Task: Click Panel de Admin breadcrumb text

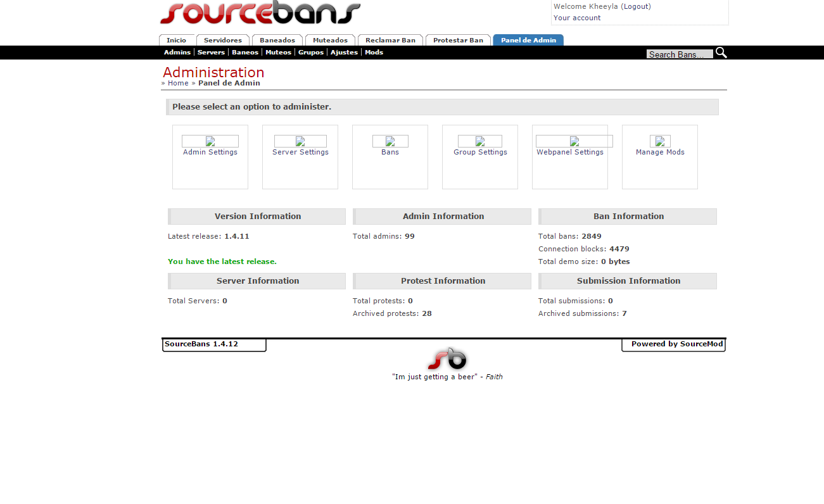Action: (x=229, y=83)
